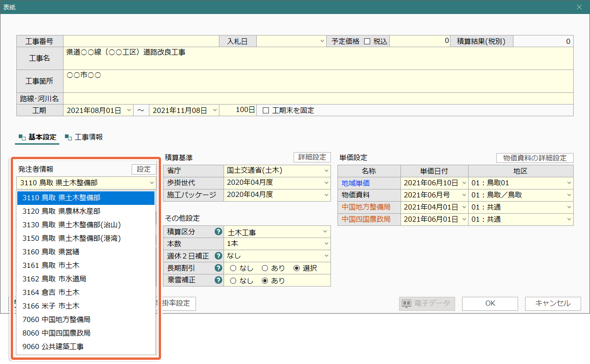This screenshot has height=364, width=590.
Task: Click the 工事箇所 field with ○○市○○
Action: (318, 81)
